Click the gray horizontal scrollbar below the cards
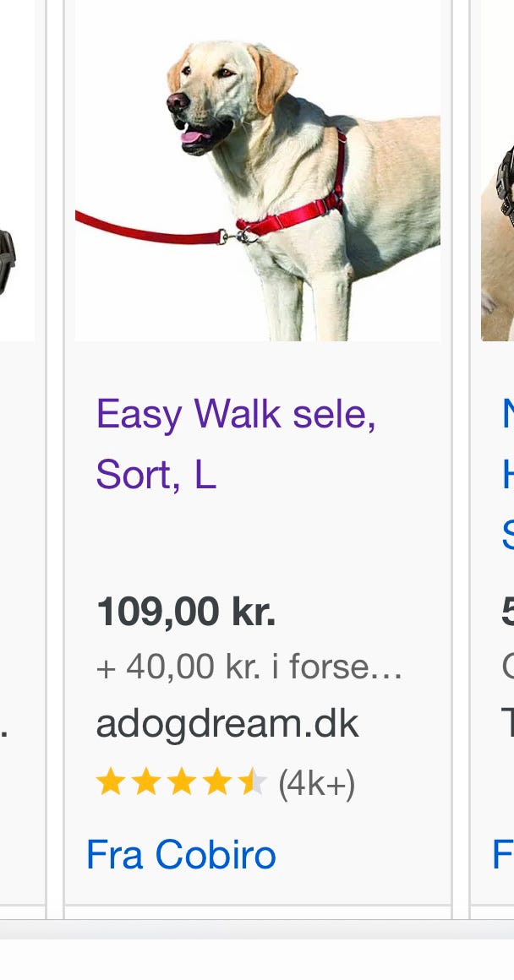The width and height of the screenshot is (514, 980). tap(257, 928)
